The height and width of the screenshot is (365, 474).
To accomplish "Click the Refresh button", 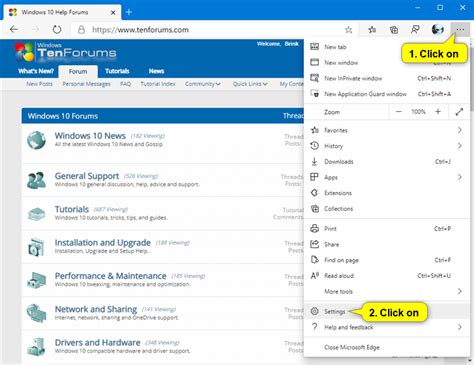I will 57,30.
